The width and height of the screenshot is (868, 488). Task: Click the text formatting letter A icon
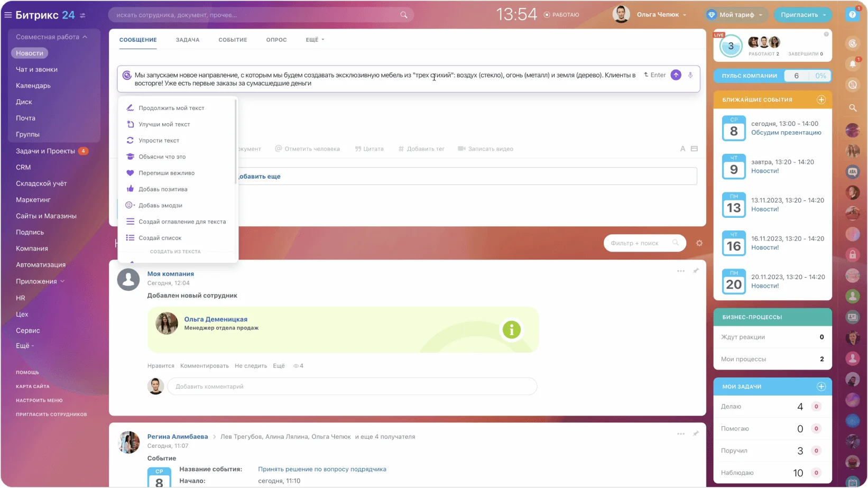coord(682,149)
